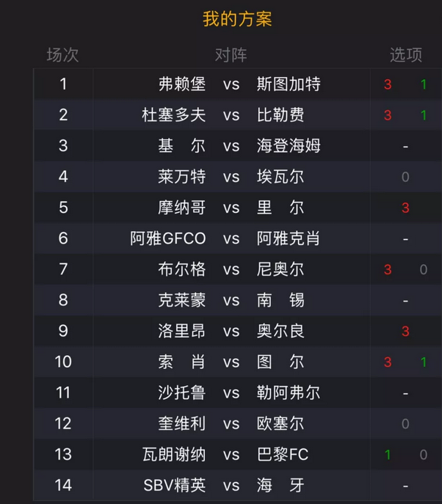Select red option 3 for match 1
This screenshot has width=442, height=504.
(x=388, y=84)
